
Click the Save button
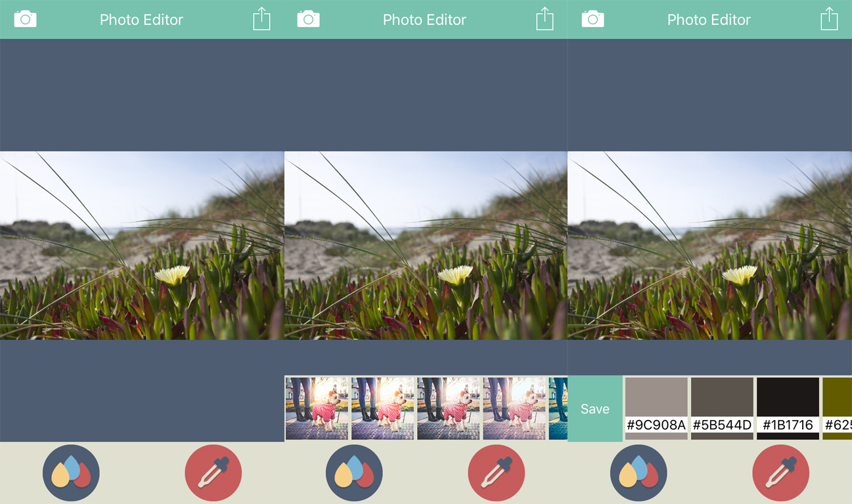click(x=595, y=409)
